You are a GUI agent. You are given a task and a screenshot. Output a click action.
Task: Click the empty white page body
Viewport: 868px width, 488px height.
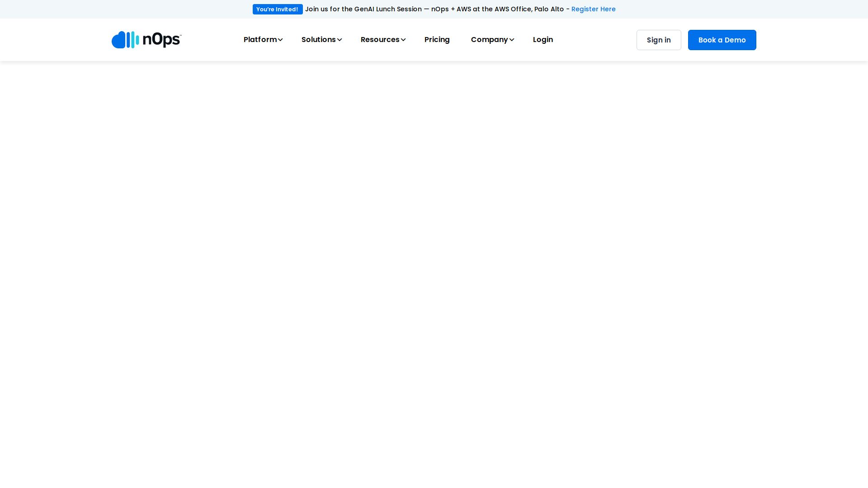coord(434,271)
